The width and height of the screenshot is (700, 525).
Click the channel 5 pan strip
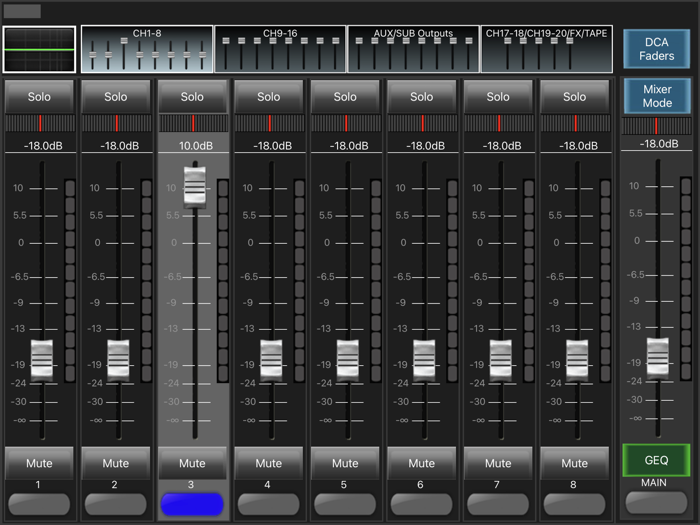[x=346, y=123]
